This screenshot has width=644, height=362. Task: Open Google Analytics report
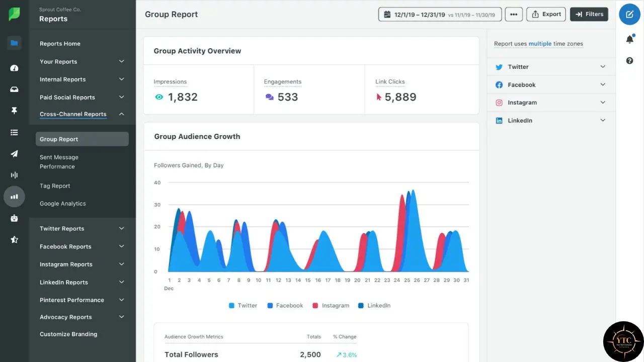63,204
